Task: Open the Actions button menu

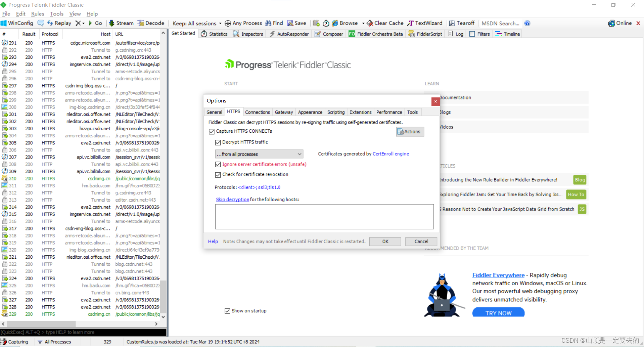Action: coord(410,132)
